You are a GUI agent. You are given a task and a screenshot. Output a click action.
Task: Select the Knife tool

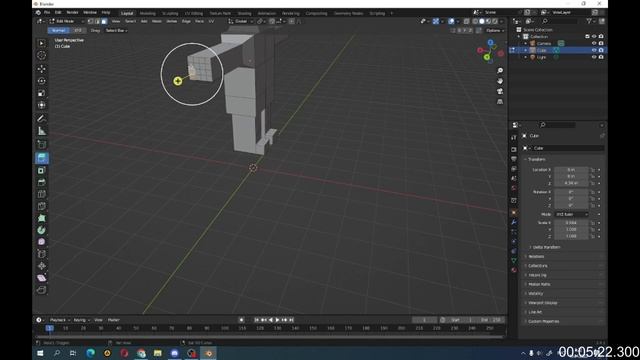click(x=42, y=206)
